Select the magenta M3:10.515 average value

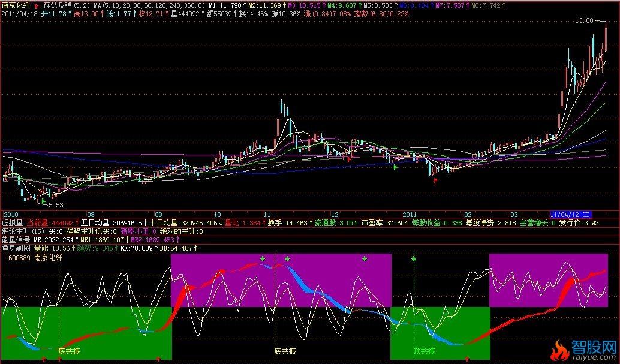tap(304, 5)
